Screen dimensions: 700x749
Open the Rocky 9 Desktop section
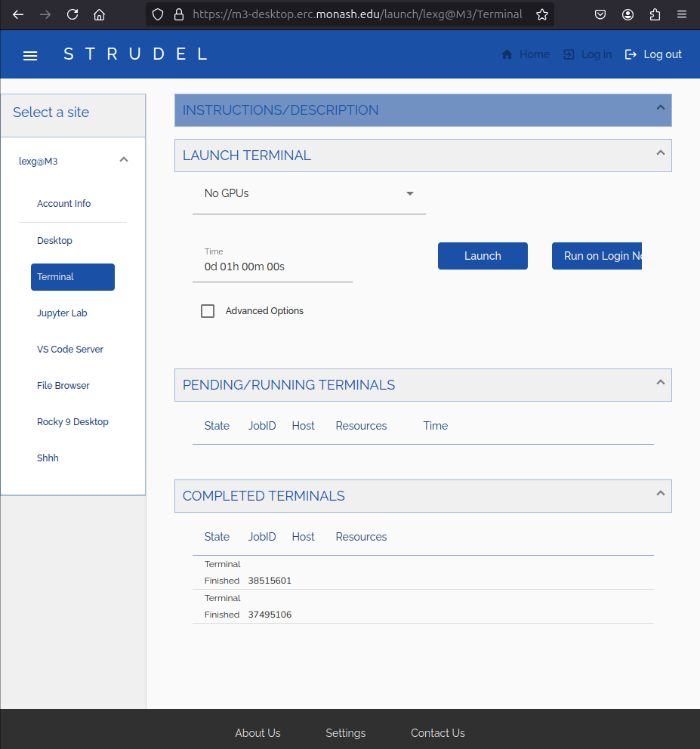[72, 421]
